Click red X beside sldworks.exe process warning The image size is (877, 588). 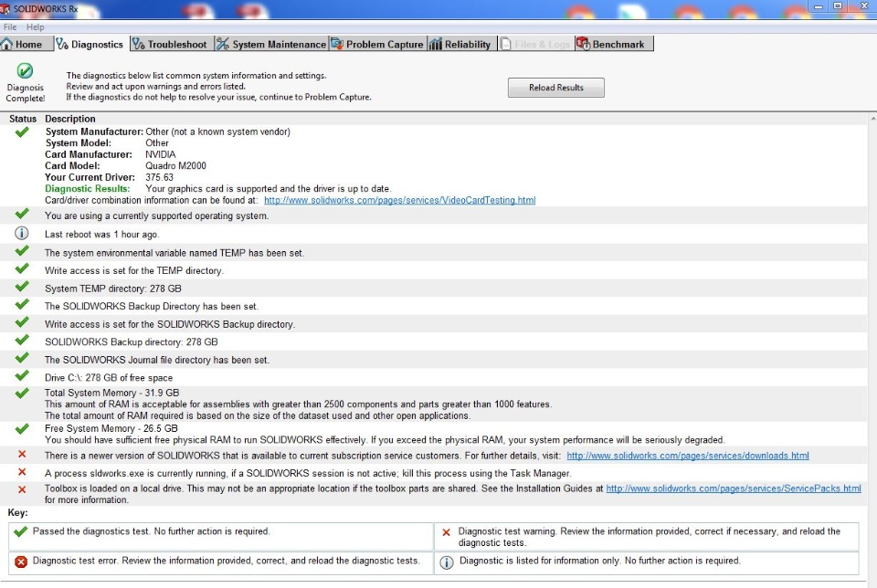click(22, 472)
